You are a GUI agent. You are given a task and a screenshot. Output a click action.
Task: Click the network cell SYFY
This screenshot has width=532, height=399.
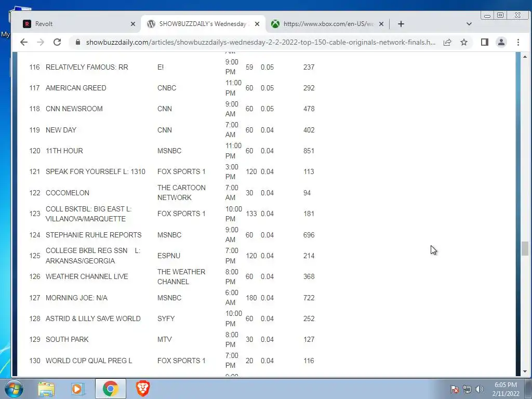[166, 318]
